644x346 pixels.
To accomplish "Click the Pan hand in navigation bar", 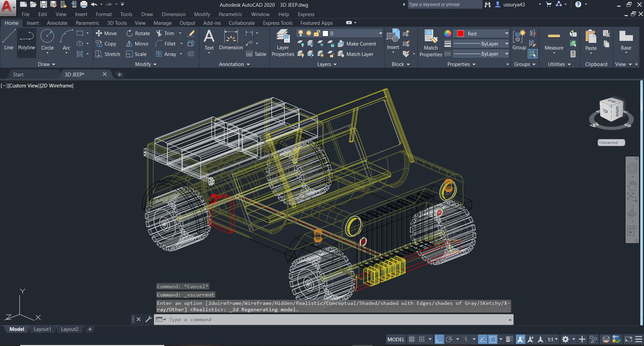I will pos(632,185).
